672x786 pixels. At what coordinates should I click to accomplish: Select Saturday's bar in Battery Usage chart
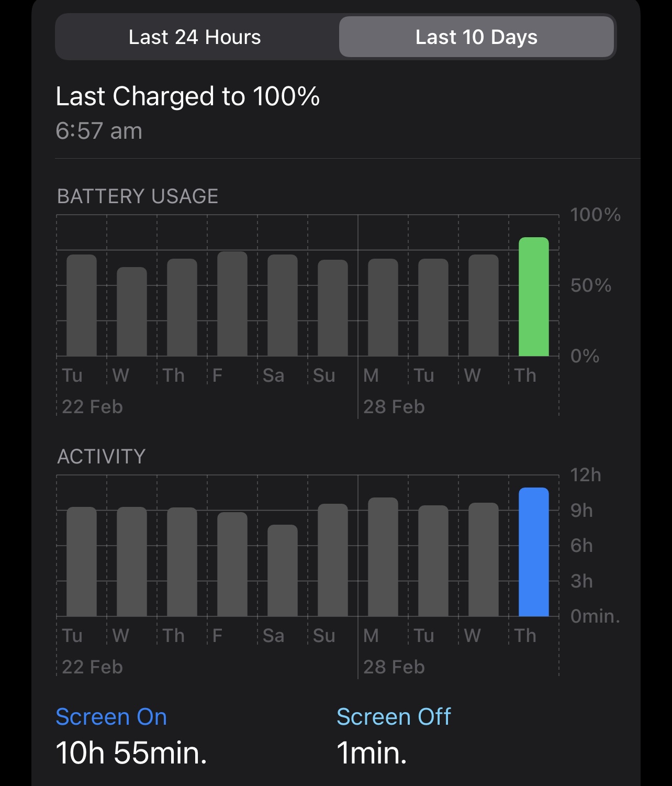pyautogui.click(x=282, y=305)
